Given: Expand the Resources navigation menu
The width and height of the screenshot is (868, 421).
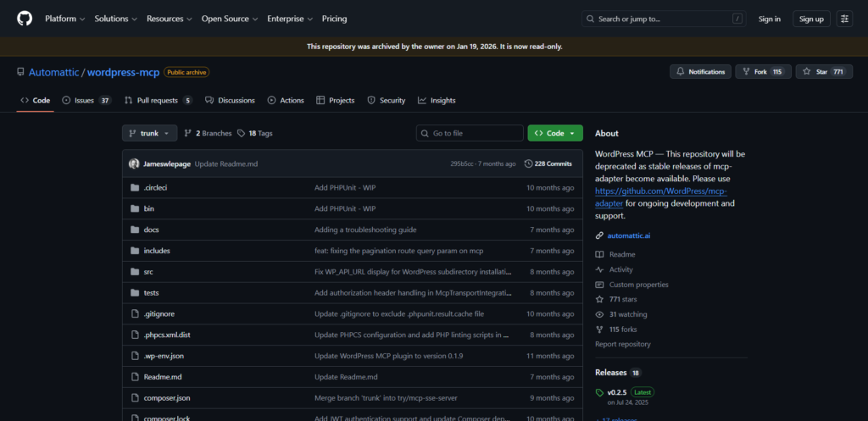Looking at the screenshot, I should point(169,19).
